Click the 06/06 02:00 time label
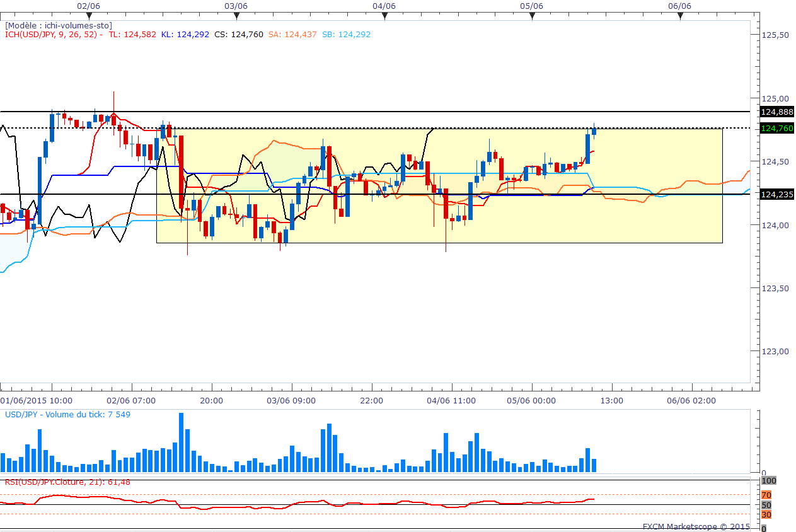This screenshot has width=796, height=532. point(692,400)
